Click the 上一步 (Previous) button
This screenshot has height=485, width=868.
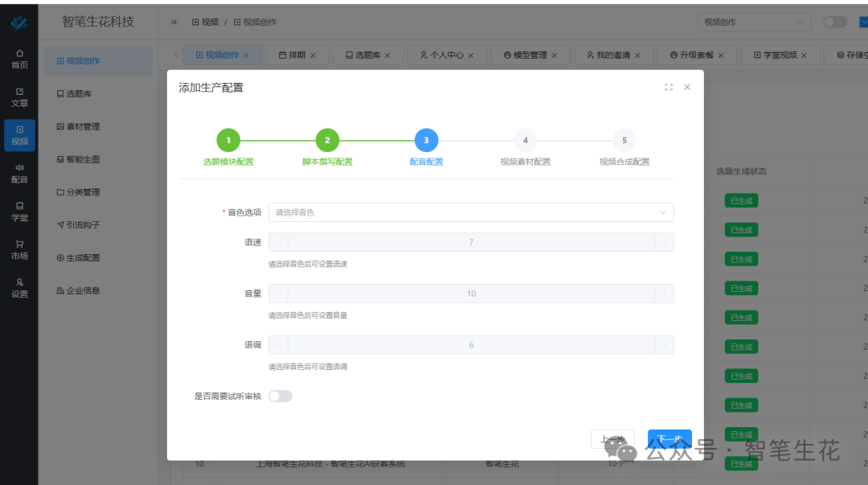point(613,438)
